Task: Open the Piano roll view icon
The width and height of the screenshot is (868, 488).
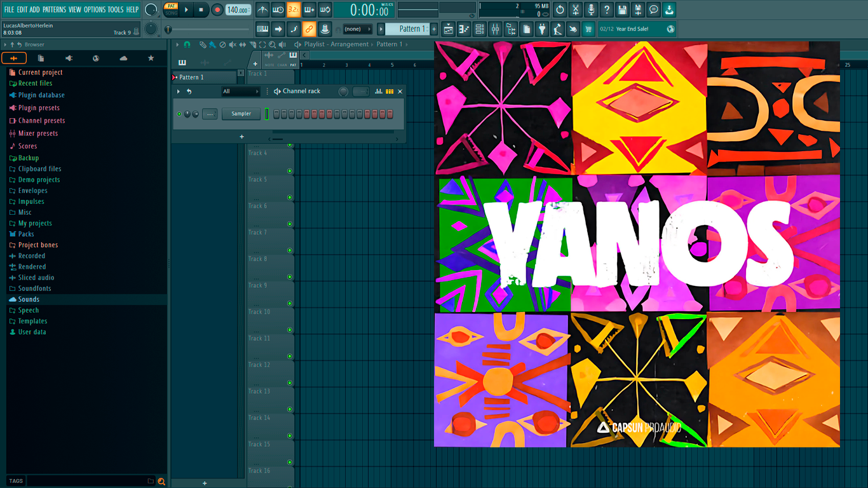Action: pos(464,29)
